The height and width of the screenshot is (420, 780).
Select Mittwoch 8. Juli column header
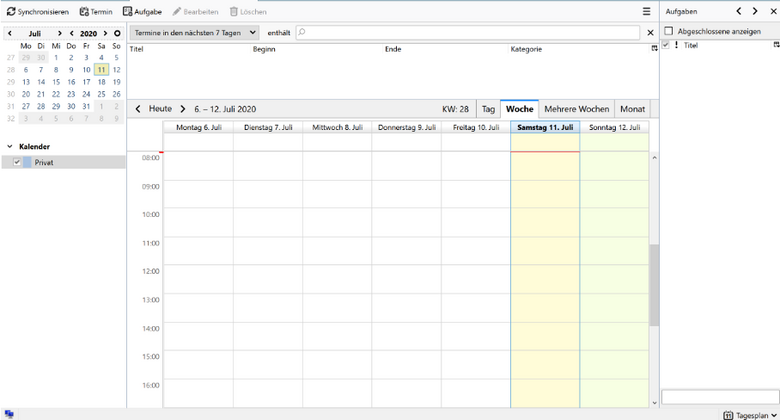[337, 127]
